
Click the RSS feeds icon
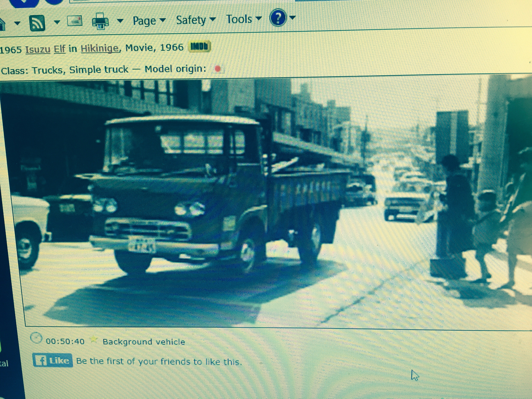(37, 23)
